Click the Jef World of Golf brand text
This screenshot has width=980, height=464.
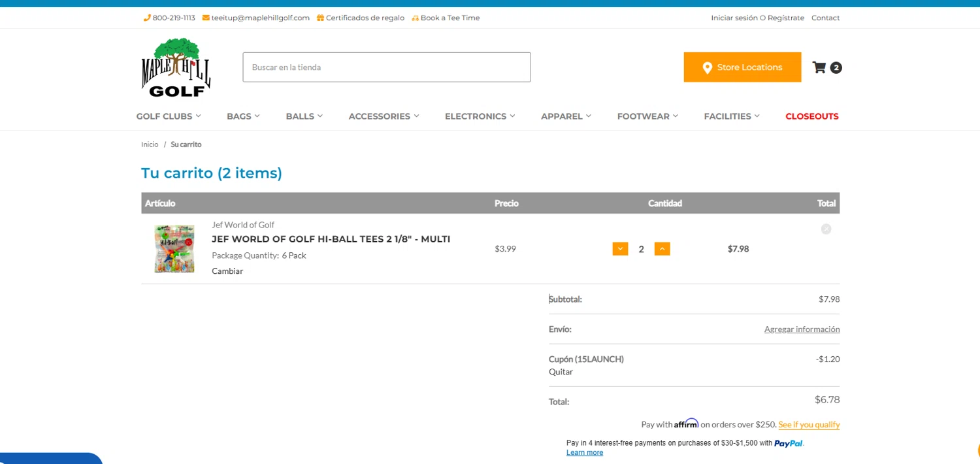[243, 225]
